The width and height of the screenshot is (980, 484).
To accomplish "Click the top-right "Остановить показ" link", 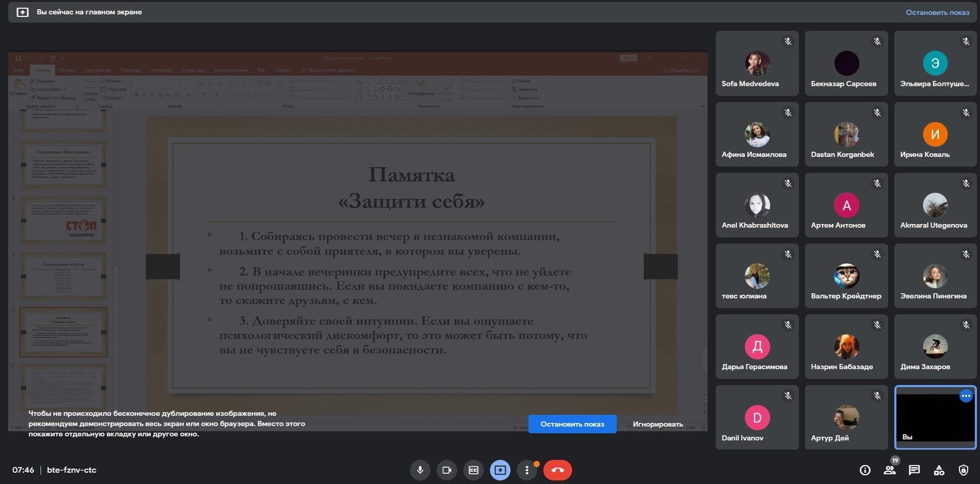I will 937,12.
